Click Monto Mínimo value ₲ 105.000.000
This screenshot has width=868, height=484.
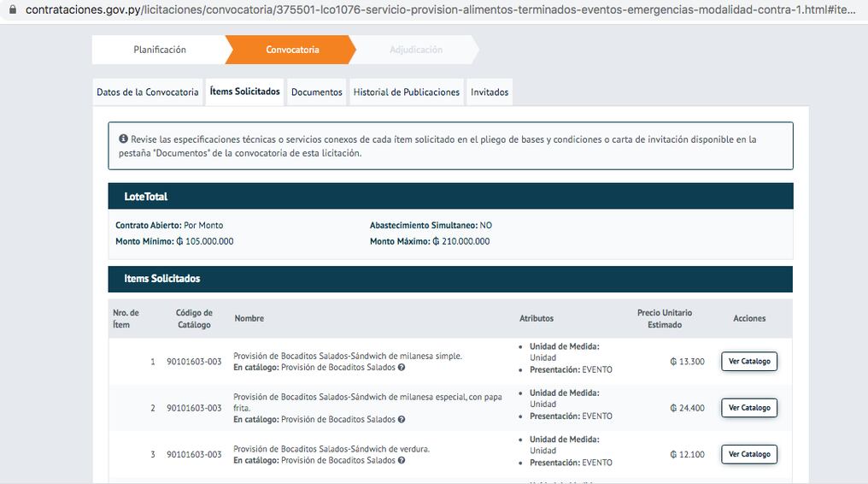coord(205,241)
